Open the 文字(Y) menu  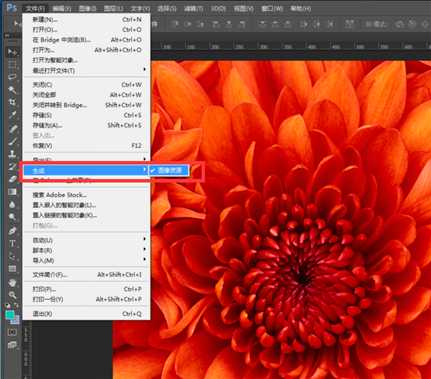140,8
